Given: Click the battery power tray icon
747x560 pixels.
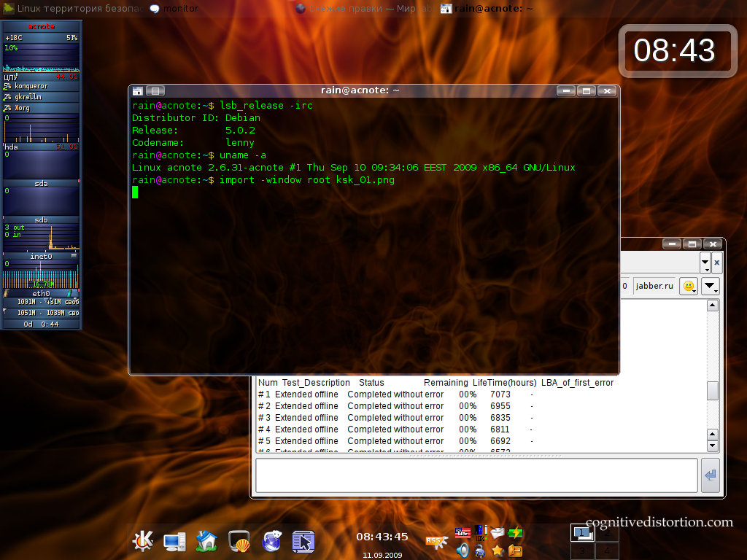Looking at the screenshot, I should click(516, 532).
